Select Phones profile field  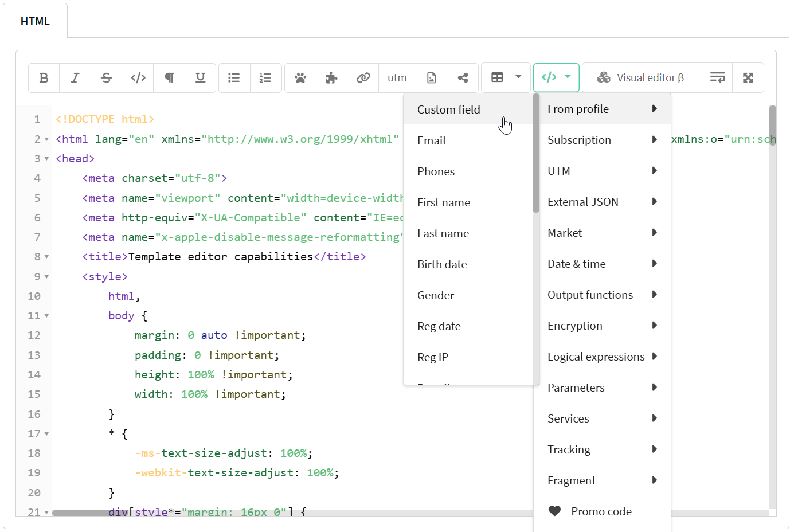click(x=468, y=171)
